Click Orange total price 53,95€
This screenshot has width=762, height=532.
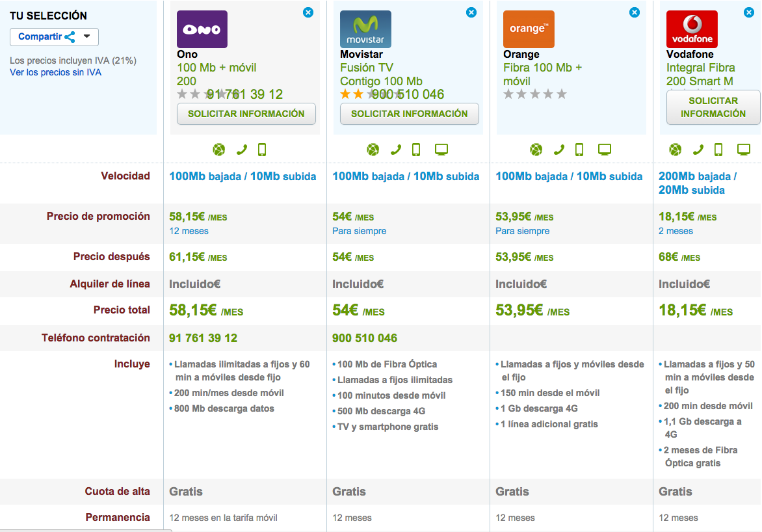tap(532, 310)
